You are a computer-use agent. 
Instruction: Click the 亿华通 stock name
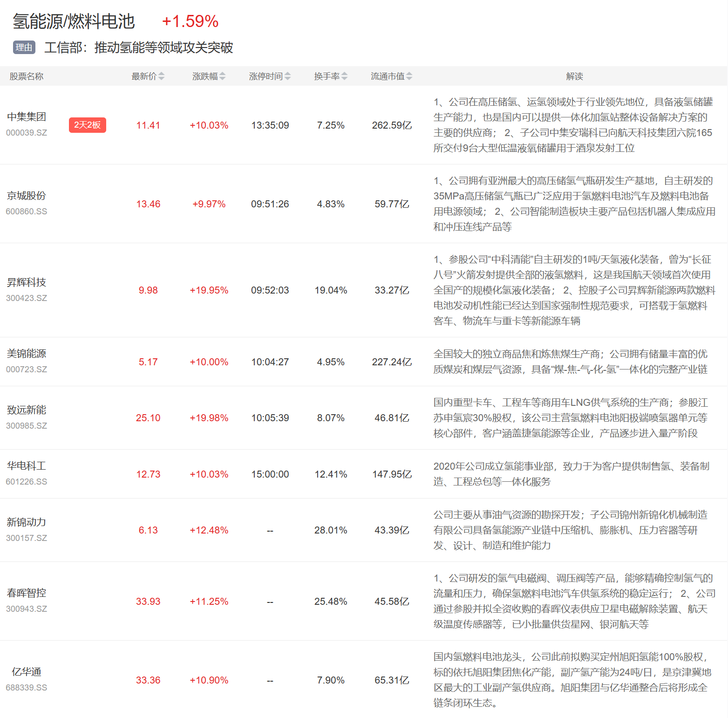pos(27,672)
